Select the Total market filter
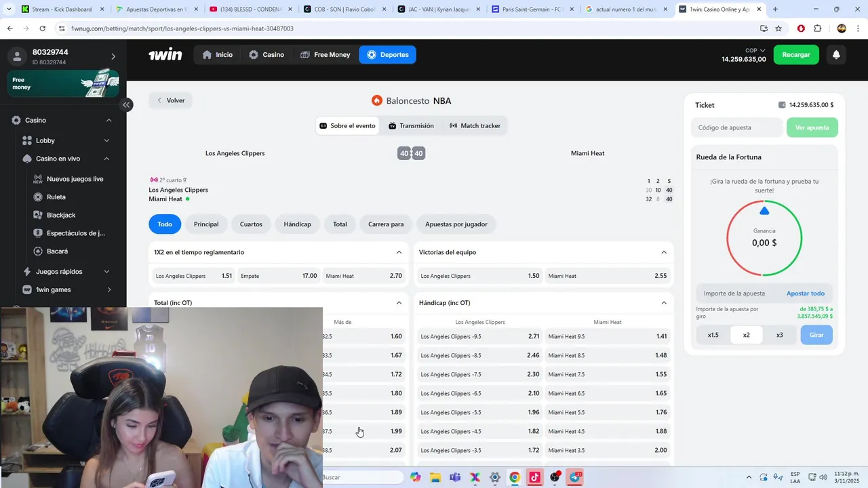The height and width of the screenshot is (488, 868). pyautogui.click(x=340, y=224)
